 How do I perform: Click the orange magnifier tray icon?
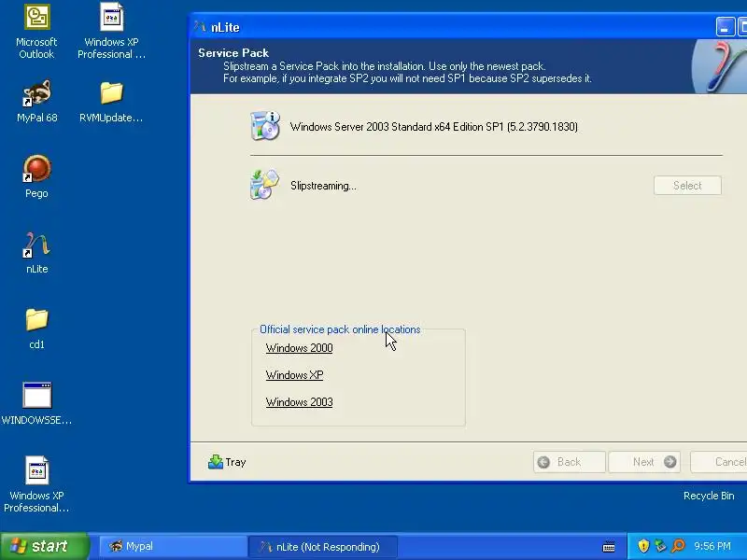tap(679, 546)
